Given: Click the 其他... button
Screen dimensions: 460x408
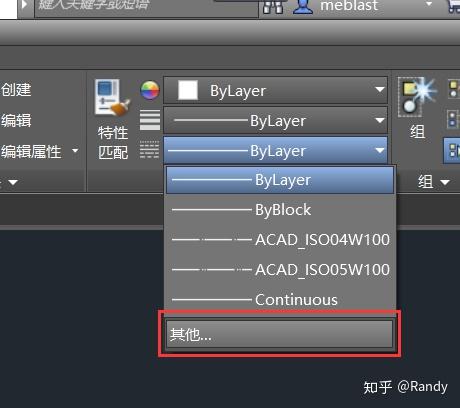Looking at the screenshot, I should [279, 334].
